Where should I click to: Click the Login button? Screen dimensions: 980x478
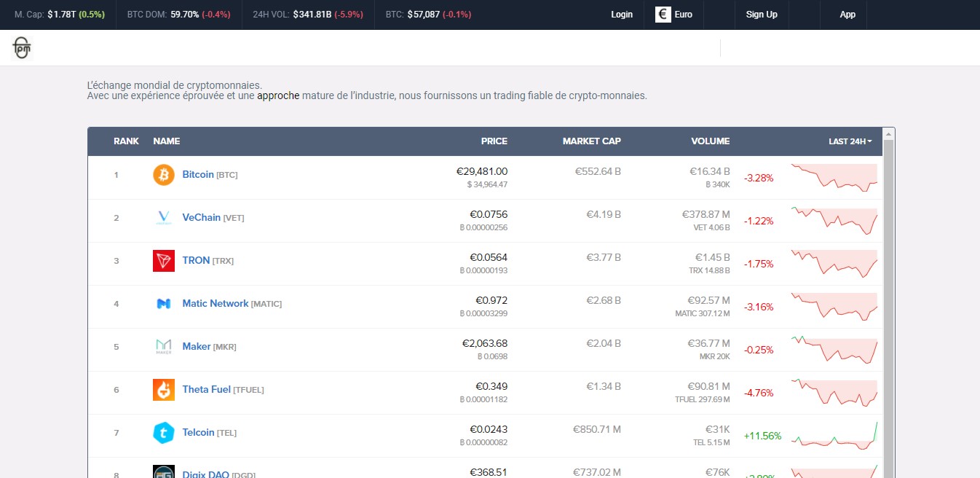tap(622, 14)
